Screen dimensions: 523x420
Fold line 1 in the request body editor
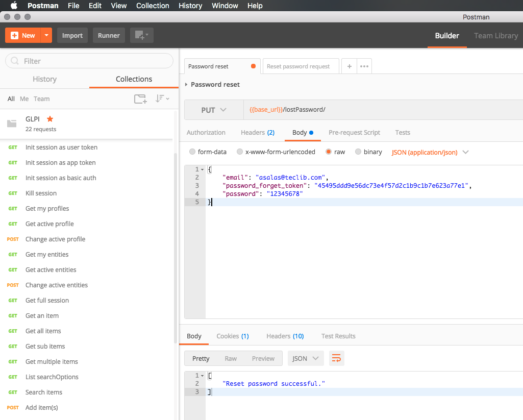pyautogui.click(x=202, y=169)
